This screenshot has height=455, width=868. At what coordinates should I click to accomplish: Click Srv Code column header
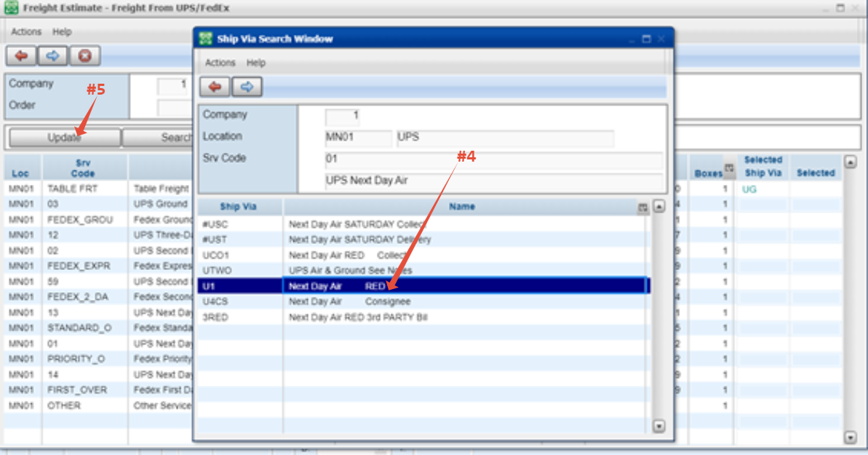click(83, 168)
